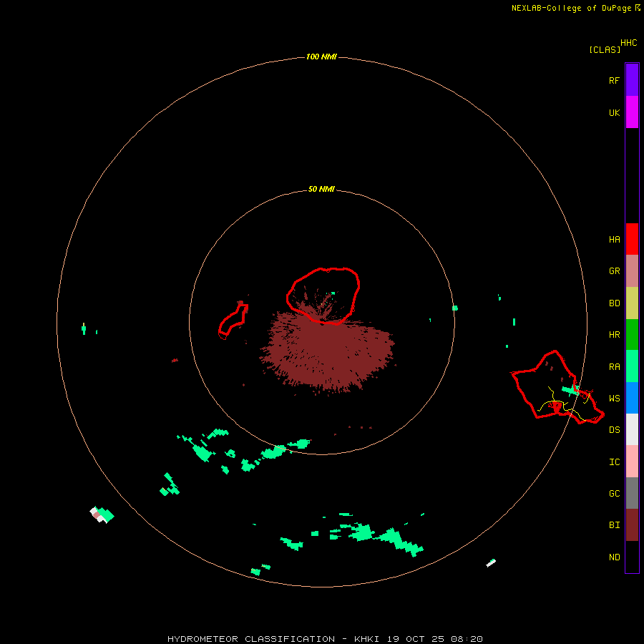The height and width of the screenshot is (644, 644).
Task: Click the GC legend label
Action: 614,494
